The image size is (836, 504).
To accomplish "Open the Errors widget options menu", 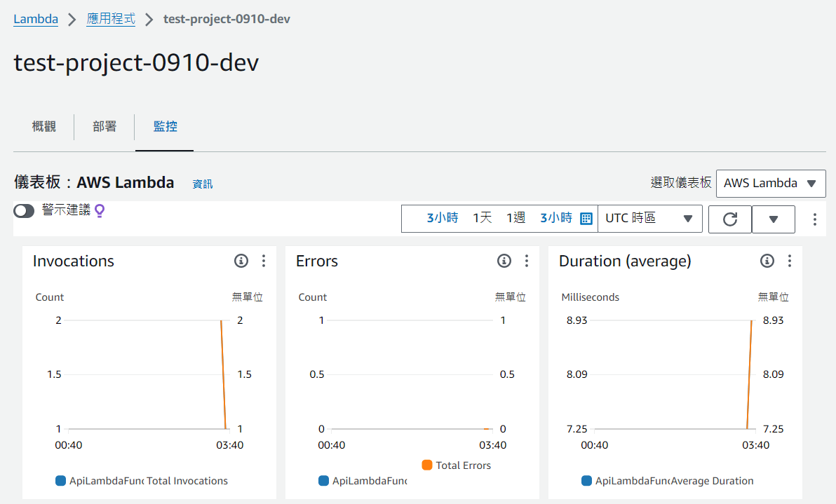I will (526, 260).
